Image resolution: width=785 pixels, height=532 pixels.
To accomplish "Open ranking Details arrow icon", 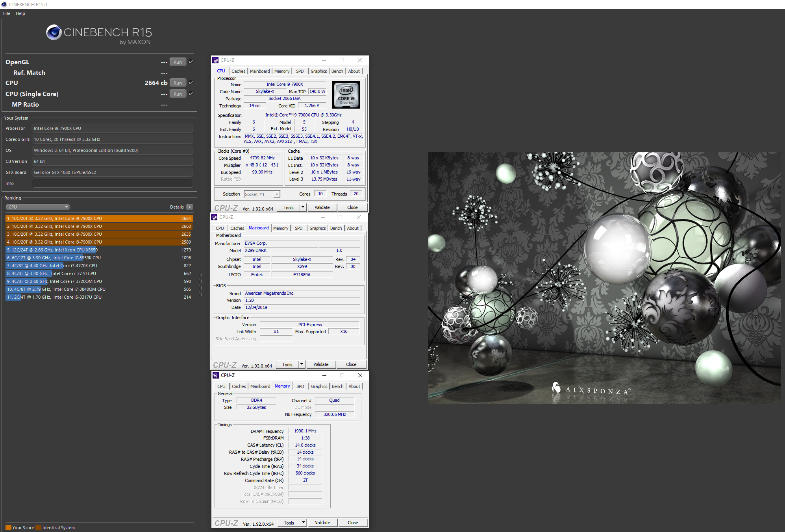I will click(190, 207).
